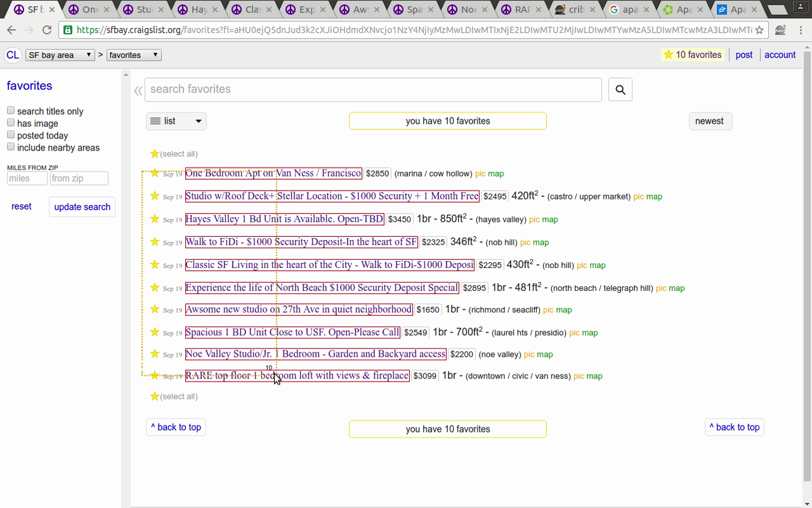812x508 pixels.
Task: Click the CL peace logo home icon
Action: pos(13,55)
